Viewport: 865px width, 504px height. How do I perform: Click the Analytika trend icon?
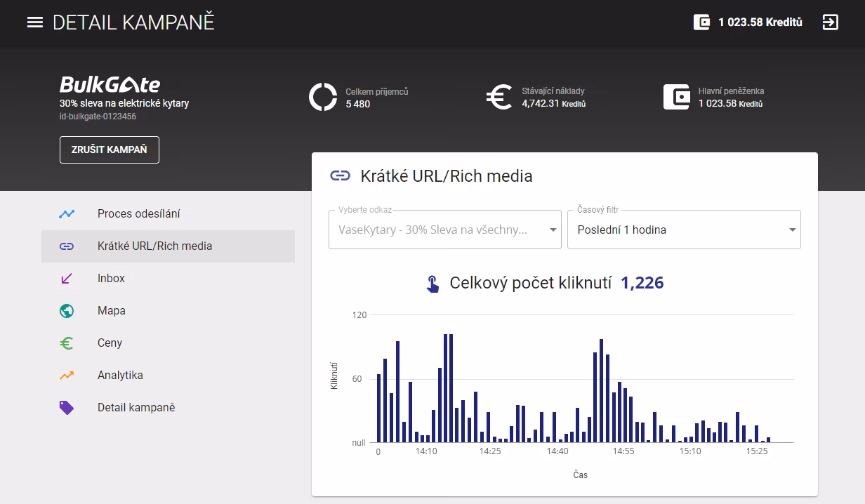pos(67,376)
